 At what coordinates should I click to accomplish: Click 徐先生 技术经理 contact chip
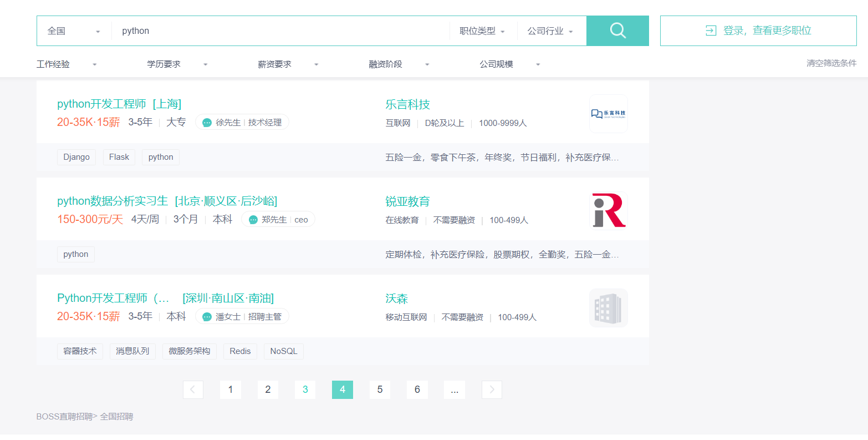[x=242, y=123]
